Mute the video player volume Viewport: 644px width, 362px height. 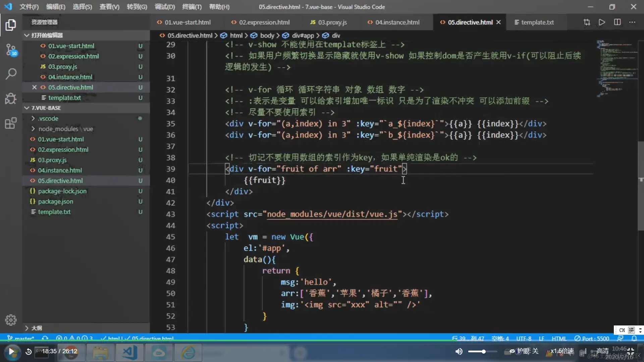(459, 351)
